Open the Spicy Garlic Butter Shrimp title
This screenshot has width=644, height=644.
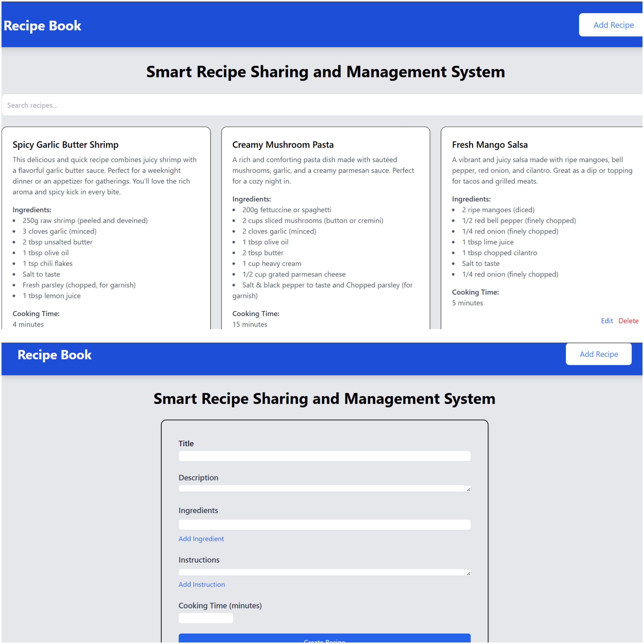(x=66, y=145)
